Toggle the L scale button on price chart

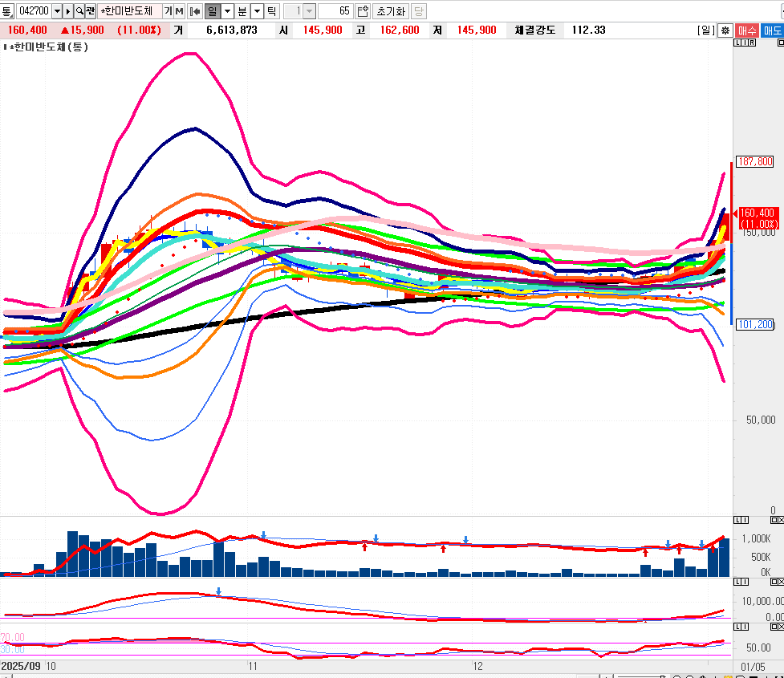click(x=737, y=43)
